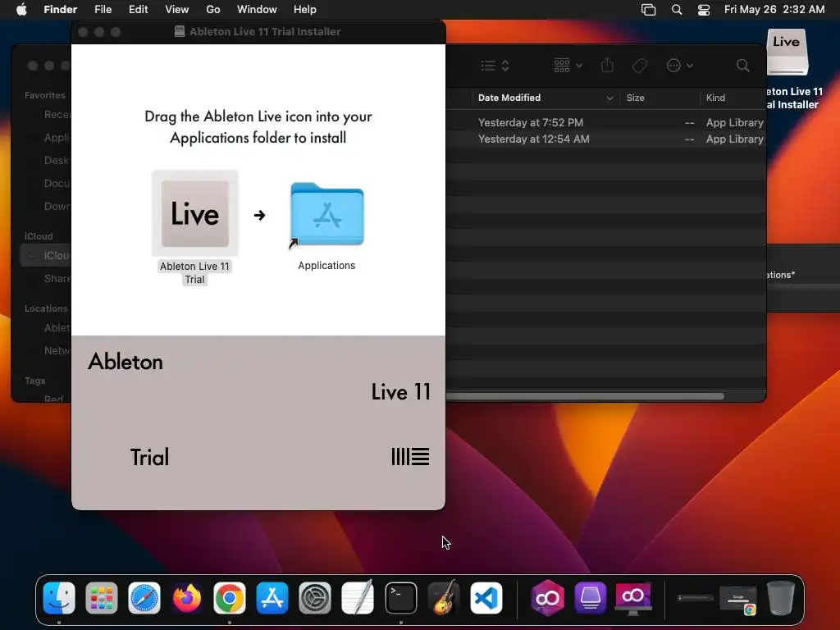Open the purple hexagon infinity app in Dock
This screenshot has height=630, width=840.
pyautogui.click(x=547, y=598)
